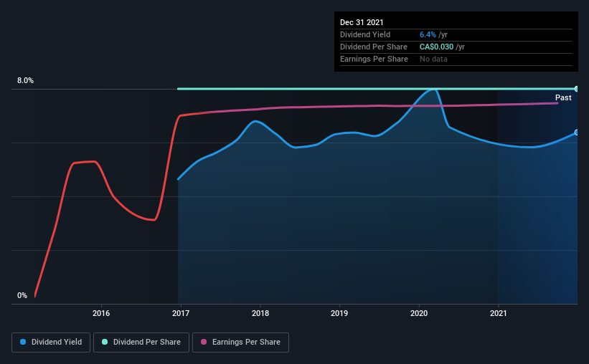Select the 2016 x-axis label
Image resolution: width=589 pixels, height=364 pixels.
pyautogui.click(x=101, y=313)
